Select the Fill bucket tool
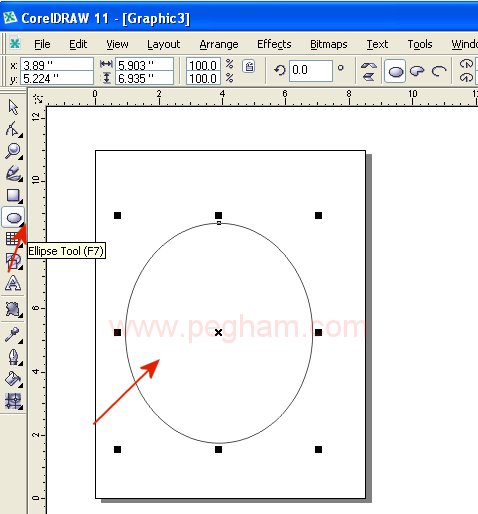 point(13,379)
